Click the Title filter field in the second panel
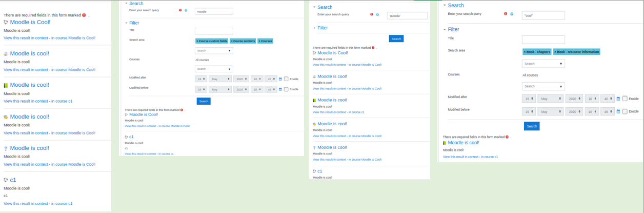 point(214,31)
